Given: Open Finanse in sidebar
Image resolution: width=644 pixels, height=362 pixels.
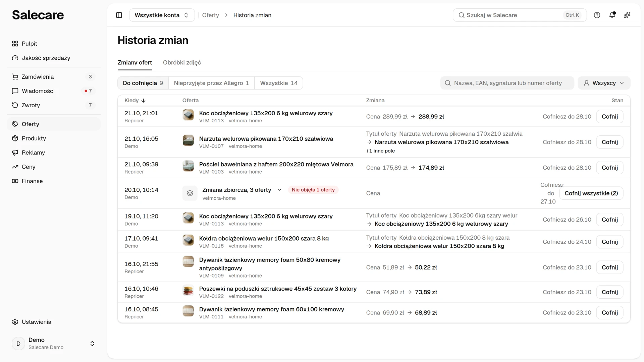Looking at the screenshot, I should pyautogui.click(x=54, y=181).
